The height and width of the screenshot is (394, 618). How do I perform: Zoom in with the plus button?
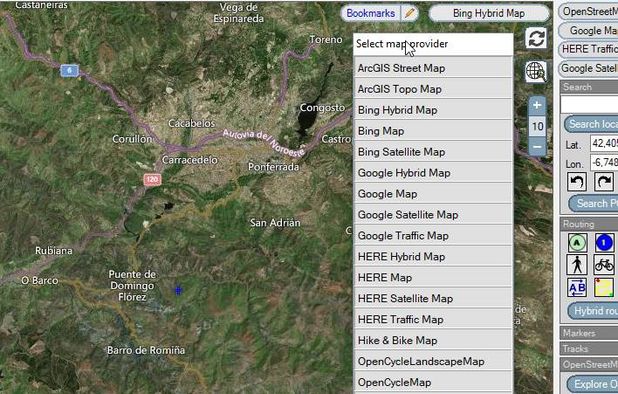pyautogui.click(x=537, y=105)
